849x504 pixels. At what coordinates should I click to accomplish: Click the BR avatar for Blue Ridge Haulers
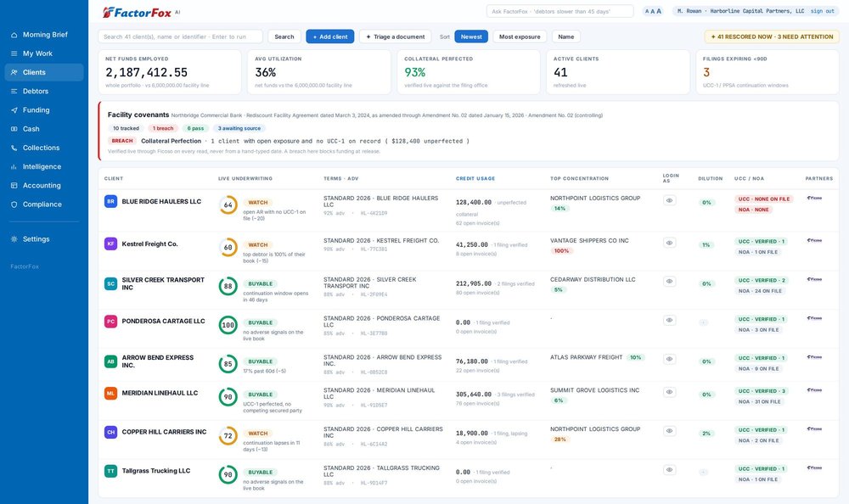110,201
